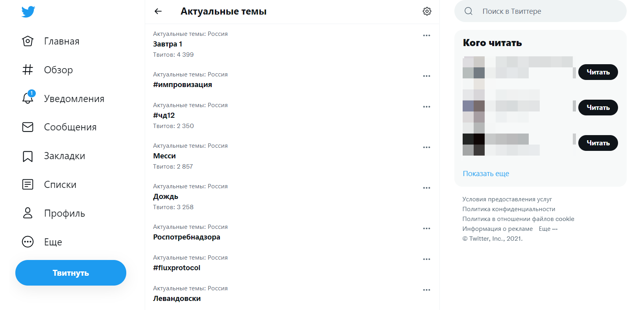Select Обзор in the sidebar

pyautogui.click(x=58, y=70)
